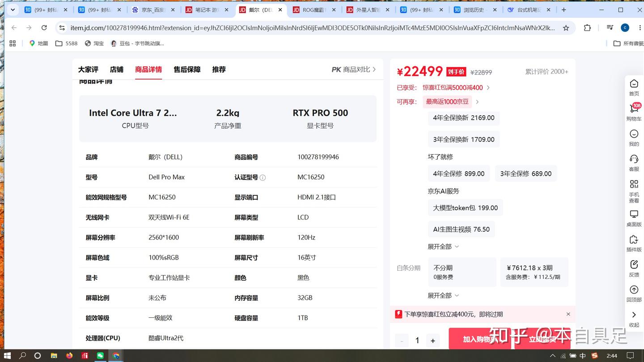Image resolution: width=644 pixels, height=362 pixels.
Task: Open WeChat from the taskbar
Action: click(x=101, y=356)
